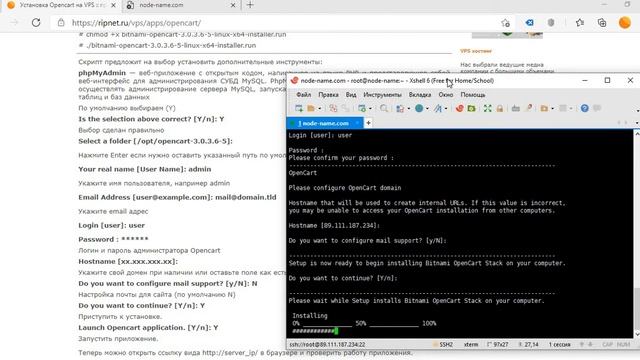640x360 pixels.
Task: Open the Правка menu in Xshell
Action: pyautogui.click(x=328, y=95)
